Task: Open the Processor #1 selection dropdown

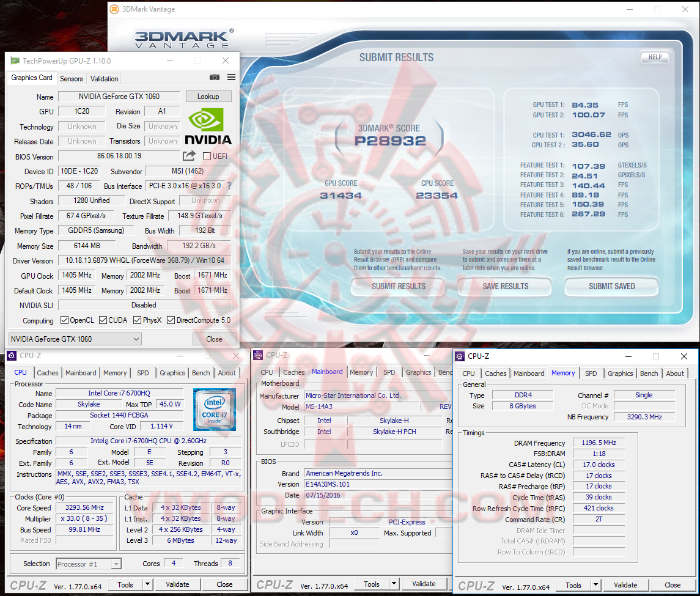Action: tap(89, 564)
